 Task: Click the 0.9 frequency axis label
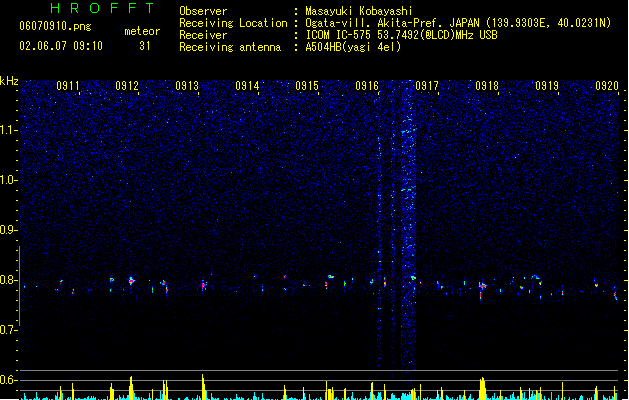8,230
